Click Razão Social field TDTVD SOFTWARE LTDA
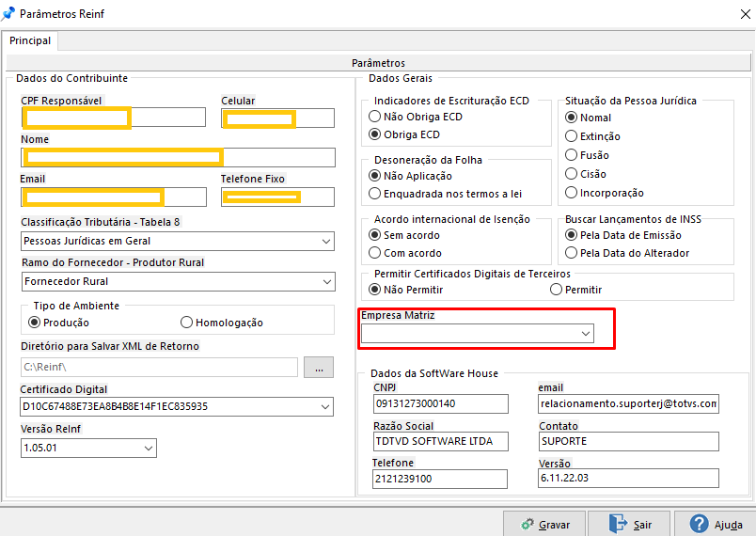 [441, 442]
